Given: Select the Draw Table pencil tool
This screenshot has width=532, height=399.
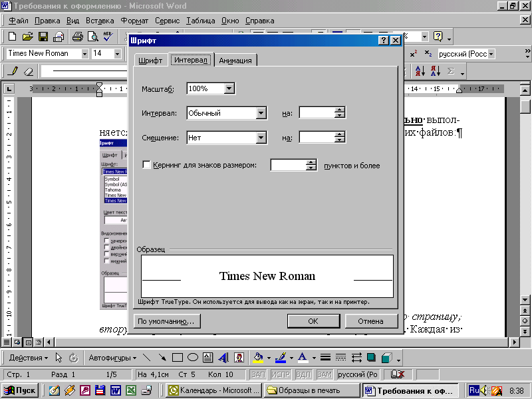Looking at the screenshot, I should (13, 71).
